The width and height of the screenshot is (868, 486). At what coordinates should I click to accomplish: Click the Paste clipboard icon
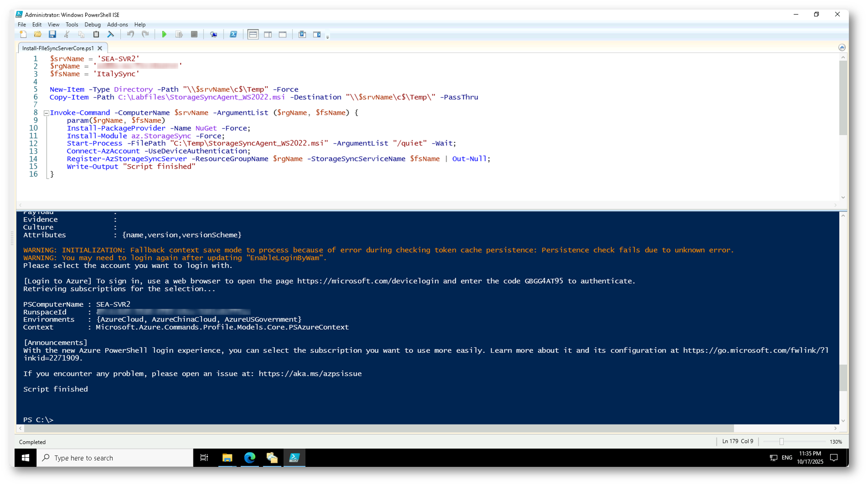pos(96,35)
